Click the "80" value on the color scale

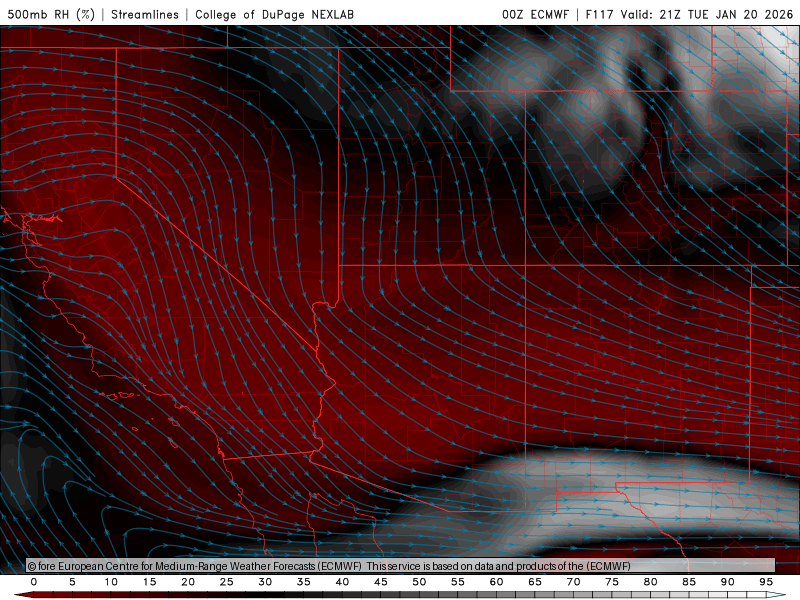[x=650, y=582]
